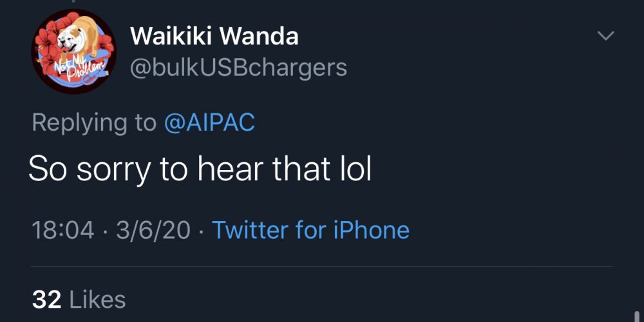Open the @bulkUSBchargers handle profile

click(x=238, y=67)
